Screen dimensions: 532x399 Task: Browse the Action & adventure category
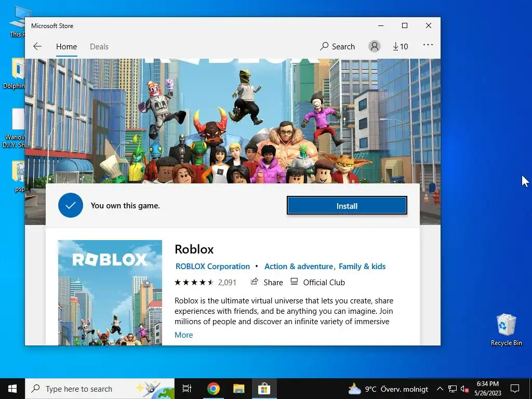click(299, 267)
